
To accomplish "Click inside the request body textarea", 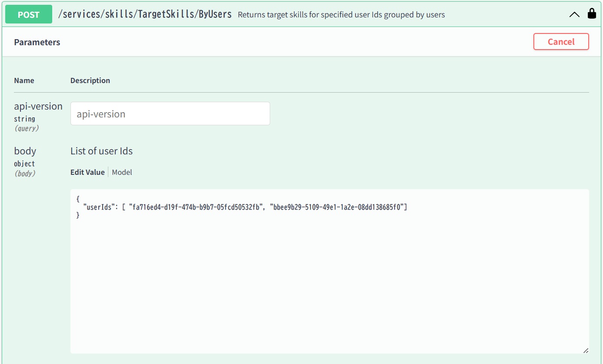I will 330,271.
